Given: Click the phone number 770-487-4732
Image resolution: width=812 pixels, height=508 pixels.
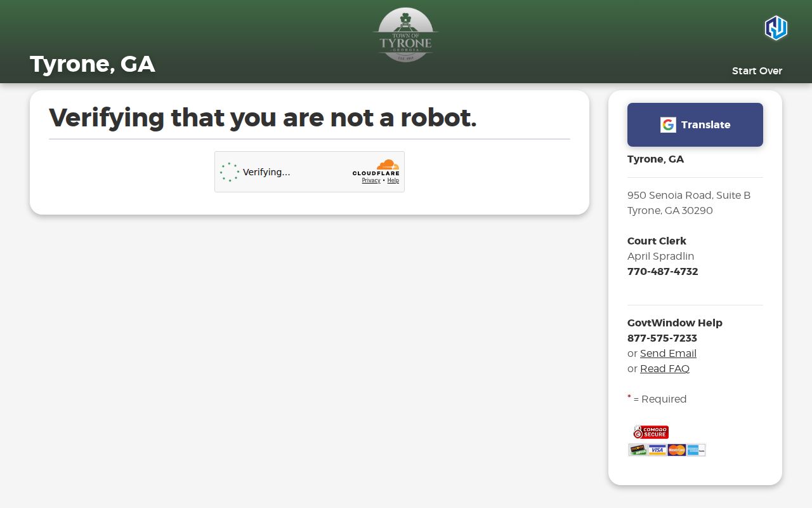Looking at the screenshot, I should pos(662,271).
